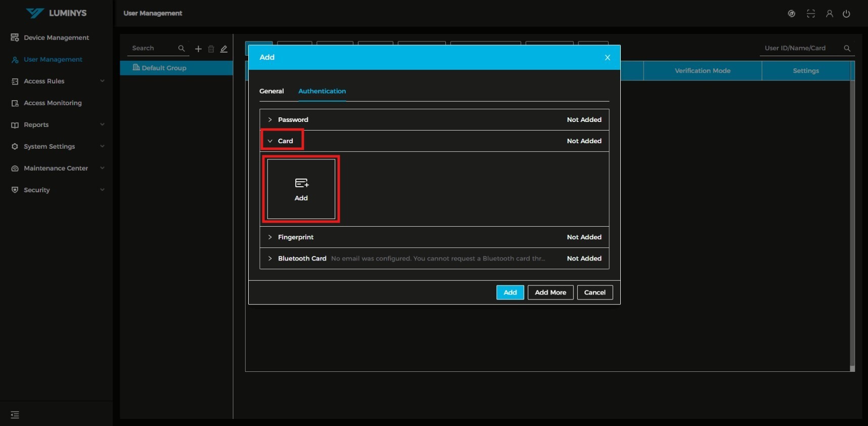Click the Add card tile
This screenshot has height=426, width=868.
[x=301, y=189]
